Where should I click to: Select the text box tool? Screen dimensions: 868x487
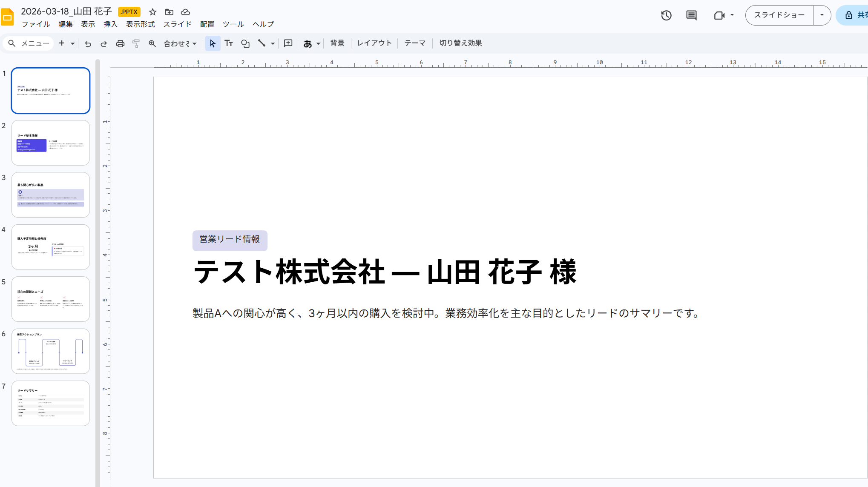click(x=229, y=43)
